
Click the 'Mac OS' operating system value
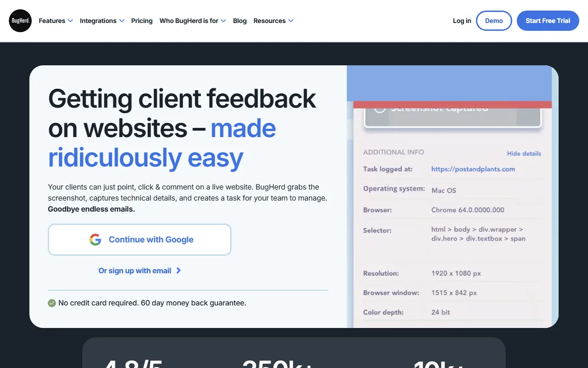tap(444, 190)
